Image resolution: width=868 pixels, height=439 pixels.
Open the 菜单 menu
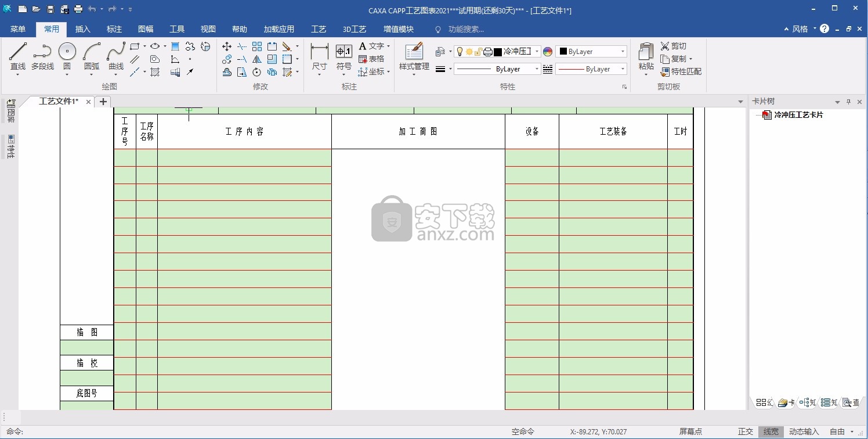click(x=18, y=29)
